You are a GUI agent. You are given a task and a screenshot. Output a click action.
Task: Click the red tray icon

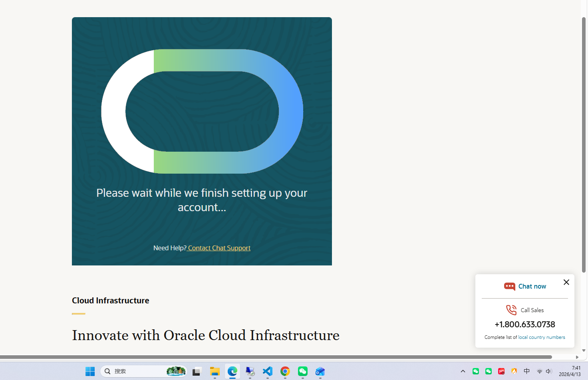tap(501, 371)
